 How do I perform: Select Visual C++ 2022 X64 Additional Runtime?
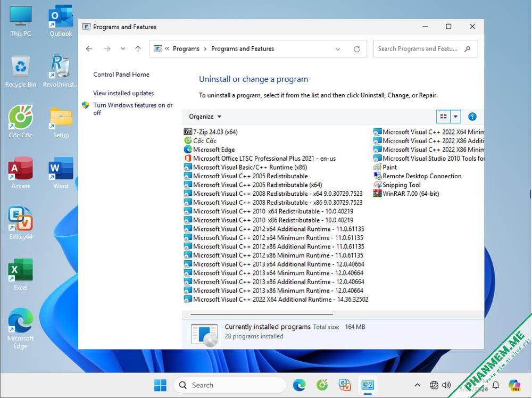[276, 300]
